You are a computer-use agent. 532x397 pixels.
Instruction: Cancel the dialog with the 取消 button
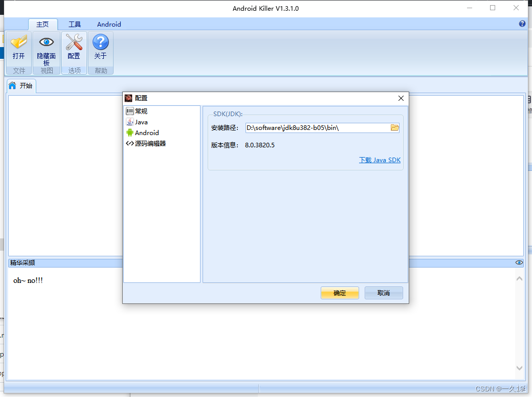(x=384, y=293)
